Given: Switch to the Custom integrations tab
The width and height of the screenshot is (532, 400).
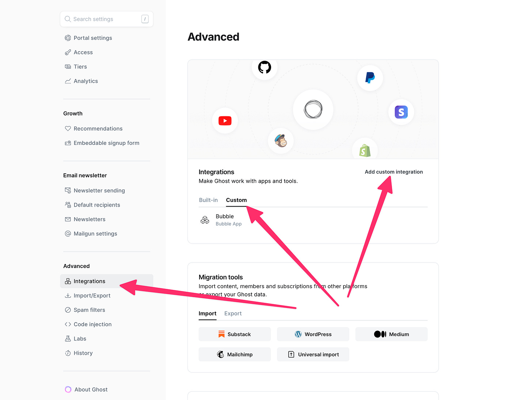Looking at the screenshot, I should click(236, 200).
